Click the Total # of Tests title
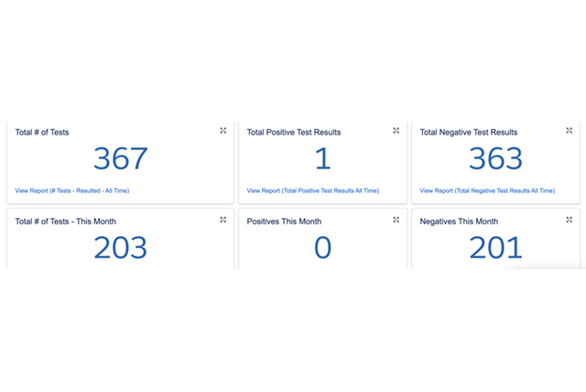 coord(42,132)
